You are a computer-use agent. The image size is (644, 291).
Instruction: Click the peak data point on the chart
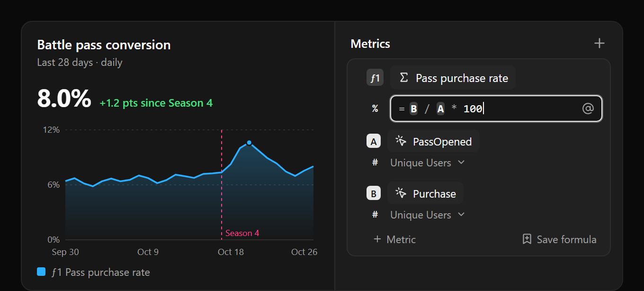pos(249,143)
